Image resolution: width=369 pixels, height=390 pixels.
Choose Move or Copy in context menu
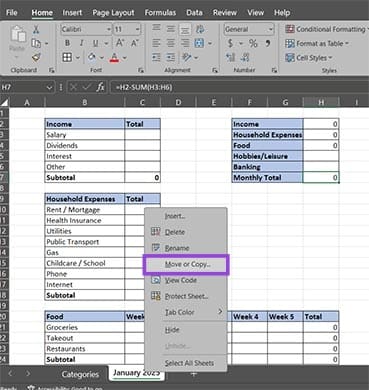(x=186, y=265)
